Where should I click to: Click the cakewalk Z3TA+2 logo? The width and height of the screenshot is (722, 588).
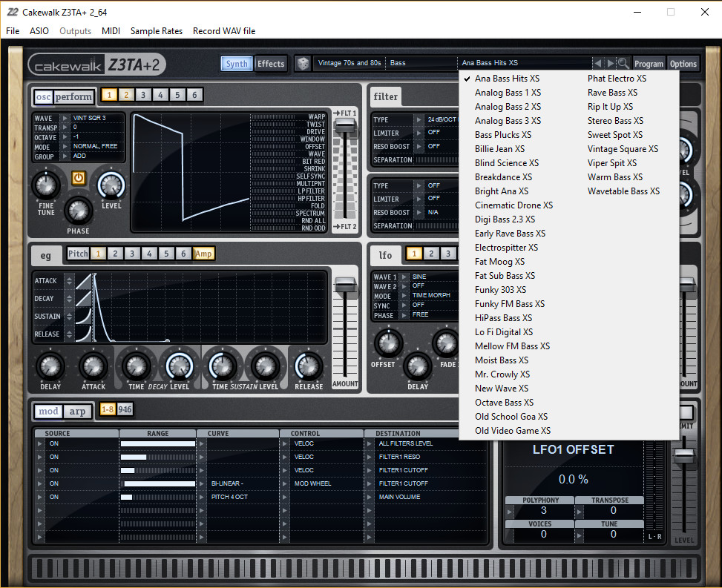(x=96, y=64)
